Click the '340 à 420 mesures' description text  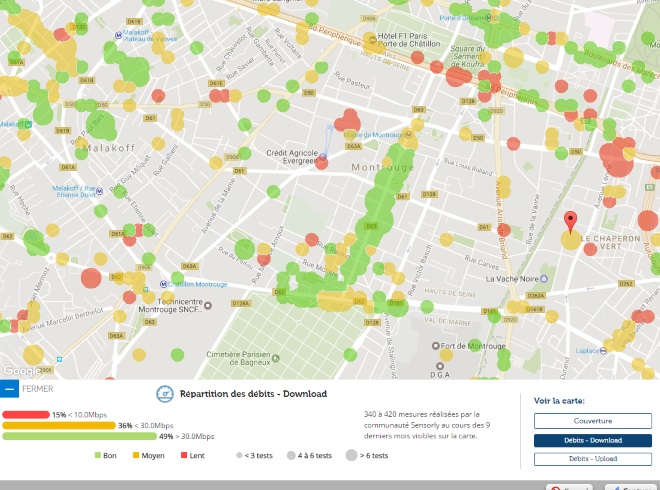(x=427, y=425)
